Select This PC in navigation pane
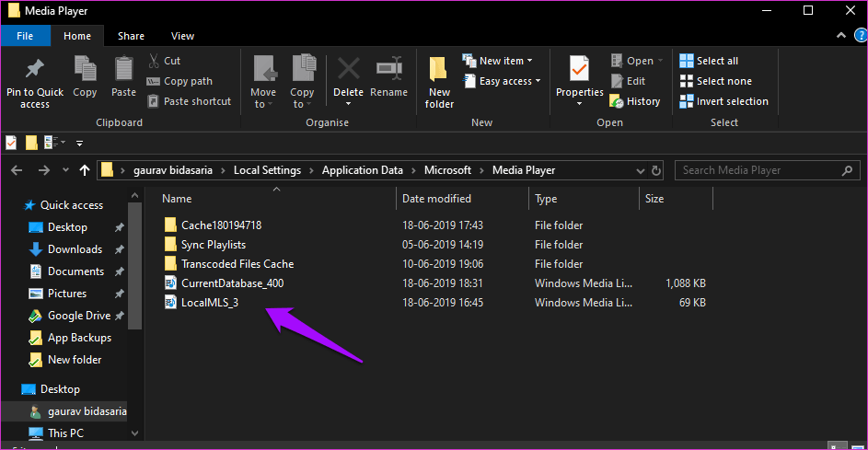Image resolution: width=868 pixels, height=450 pixels. [x=66, y=433]
